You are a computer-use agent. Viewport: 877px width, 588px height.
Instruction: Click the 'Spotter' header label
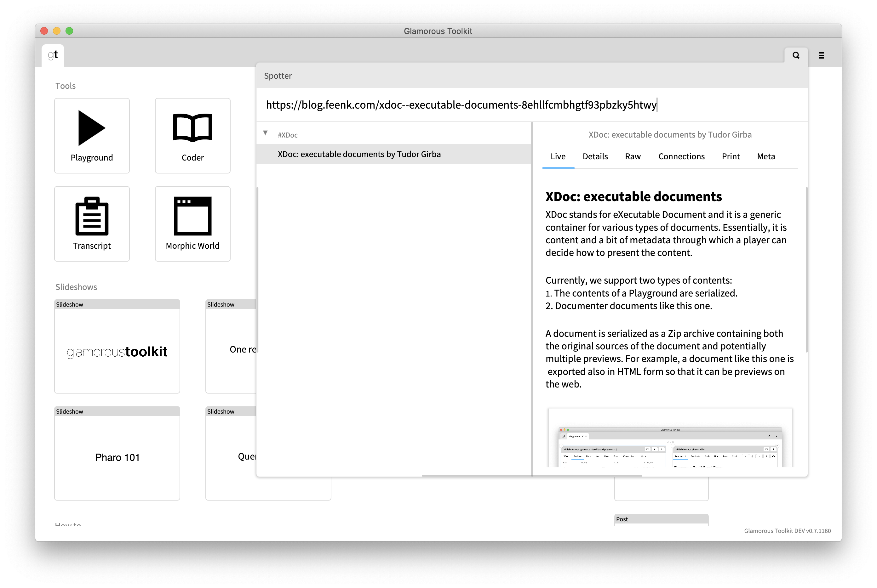[x=278, y=76]
